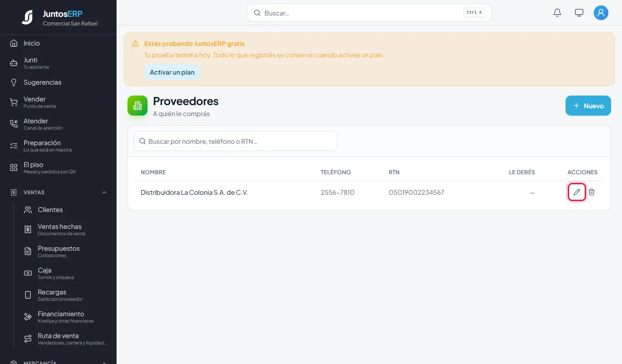Open notifications bell

point(557,13)
